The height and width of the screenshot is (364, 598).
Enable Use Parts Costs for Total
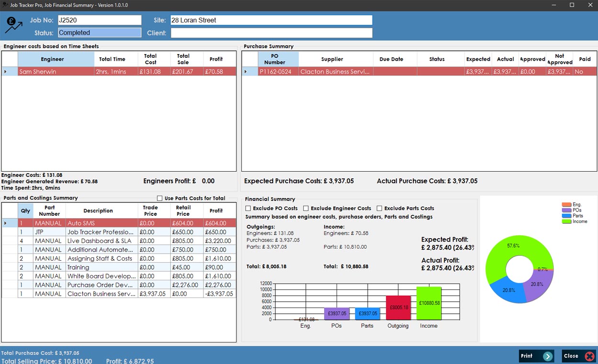(x=160, y=198)
